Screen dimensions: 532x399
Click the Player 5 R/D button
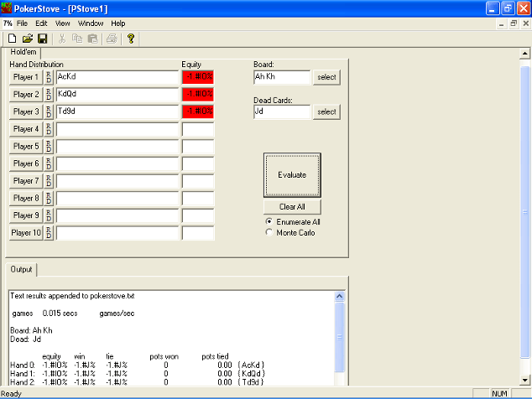[49, 146]
